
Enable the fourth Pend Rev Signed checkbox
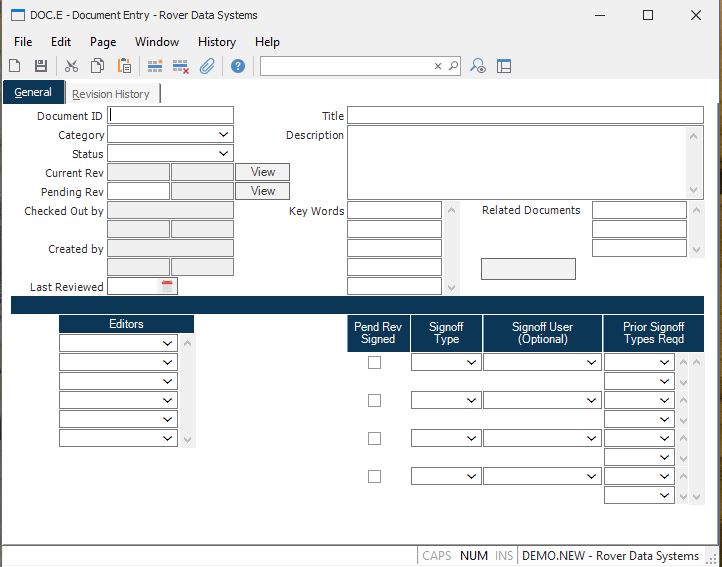point(374,477)
